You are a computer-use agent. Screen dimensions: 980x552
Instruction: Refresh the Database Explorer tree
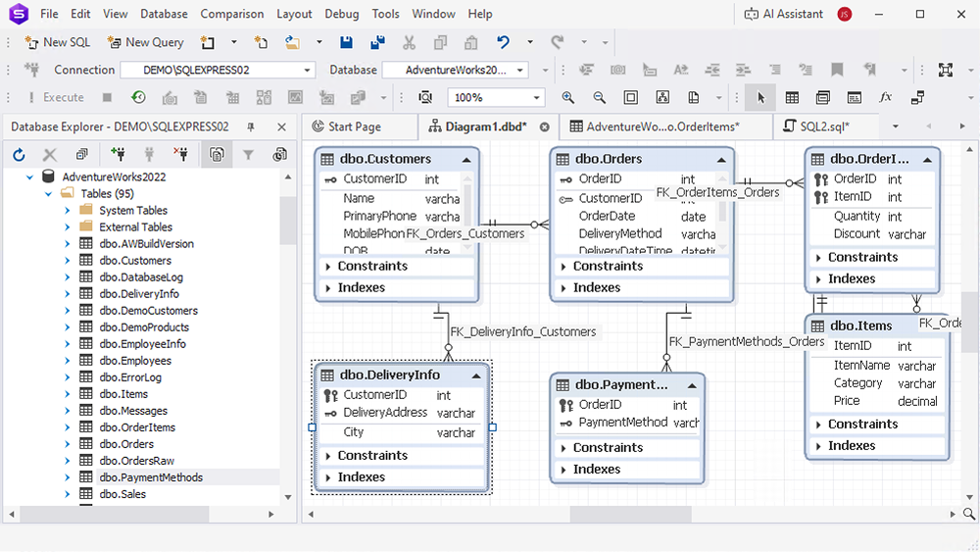tap(19, 155)
